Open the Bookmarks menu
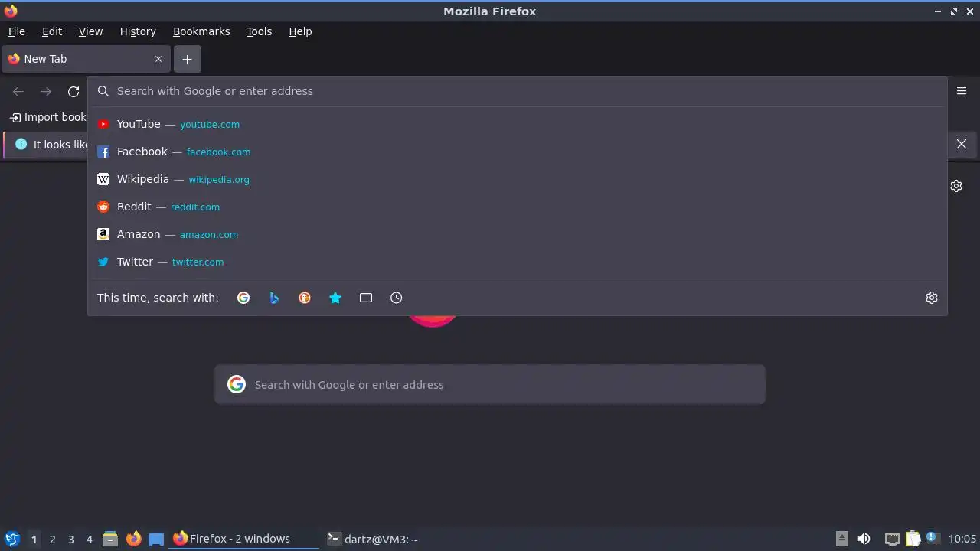The width and height of the screenshot is (980, 551). 201,31
